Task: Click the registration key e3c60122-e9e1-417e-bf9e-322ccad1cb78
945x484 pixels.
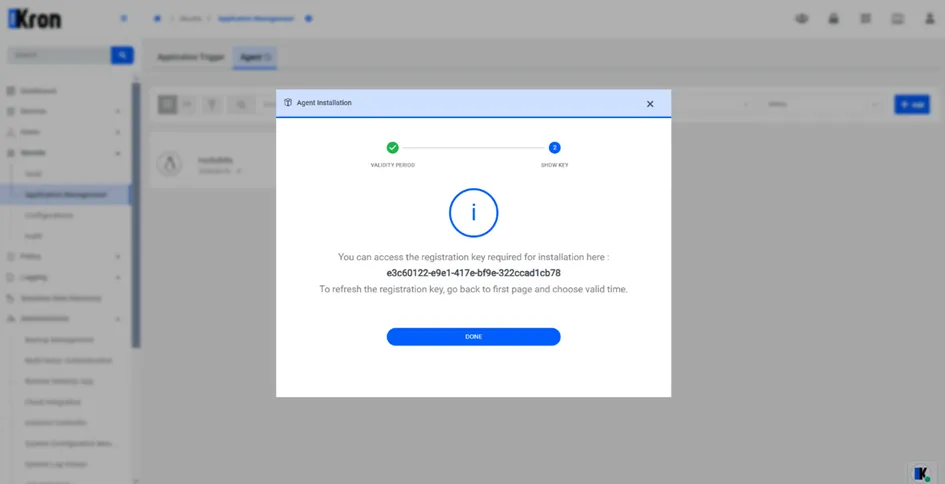Action: coord(473,273)
